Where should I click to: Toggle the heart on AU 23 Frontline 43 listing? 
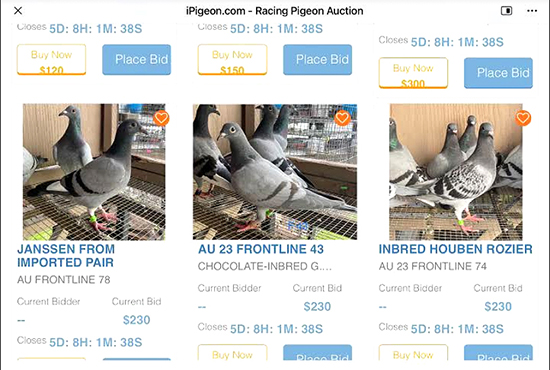(342, 118)
